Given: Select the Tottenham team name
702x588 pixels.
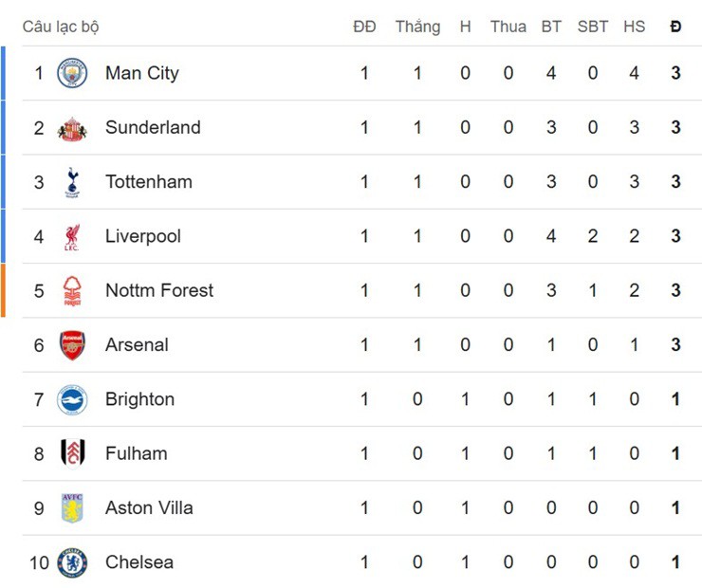Looking at the screenshot, I should point(148,182).
